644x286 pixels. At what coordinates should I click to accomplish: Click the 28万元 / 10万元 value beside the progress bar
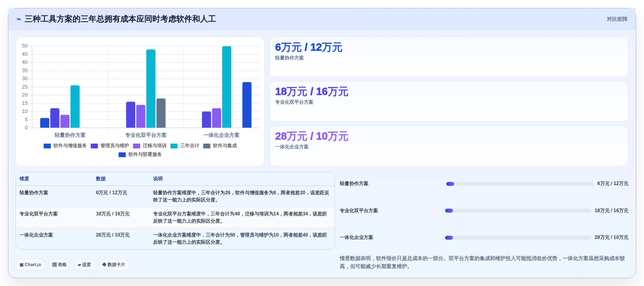pyautogui.click(x=611, y=238)
